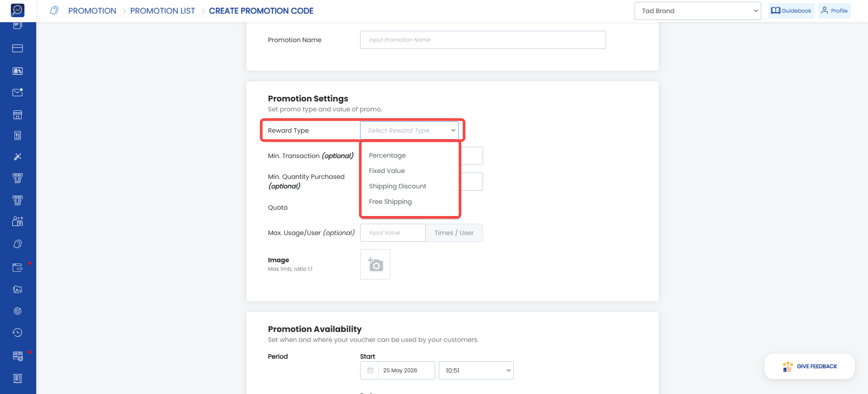Click the code window sidebar icon
This screenshot has width=868, height=394.
click(18, 268)
